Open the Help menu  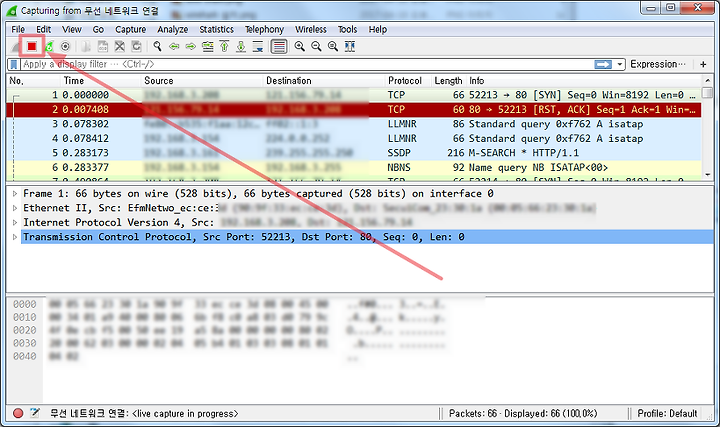point(377,29)
